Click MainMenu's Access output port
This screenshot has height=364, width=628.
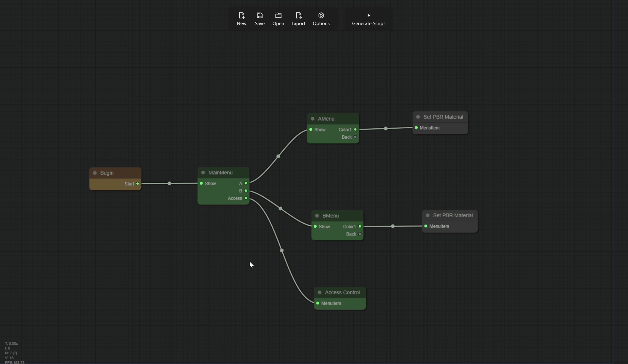[x=246, y=198]
